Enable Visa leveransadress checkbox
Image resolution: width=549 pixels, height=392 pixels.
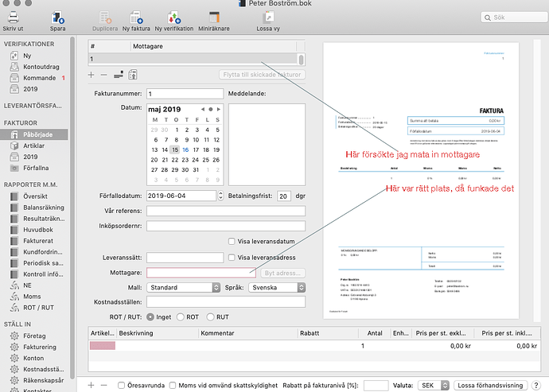(x=232, y=258)
